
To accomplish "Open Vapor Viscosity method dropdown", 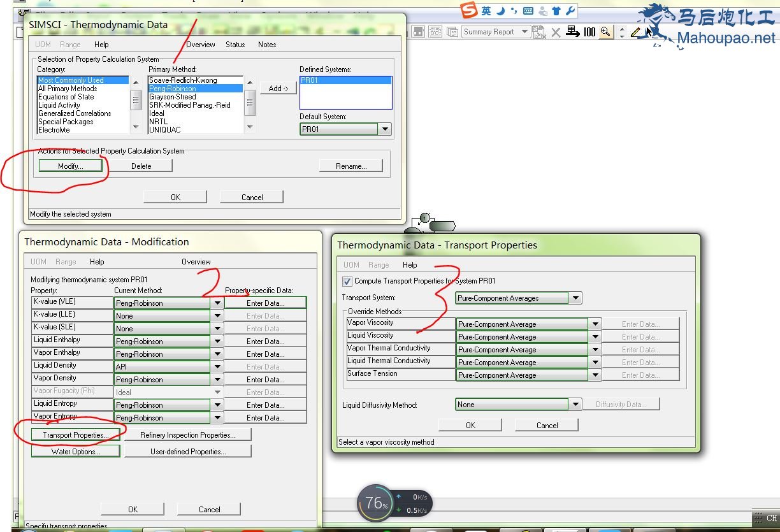I will tap(596, 324).
